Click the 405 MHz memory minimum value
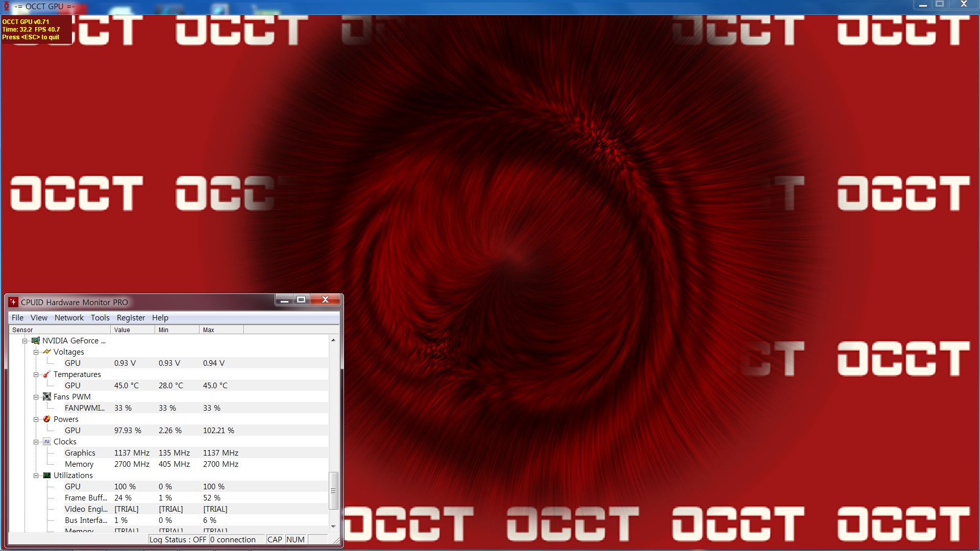980x551 pixels. (x=174, y=464)
